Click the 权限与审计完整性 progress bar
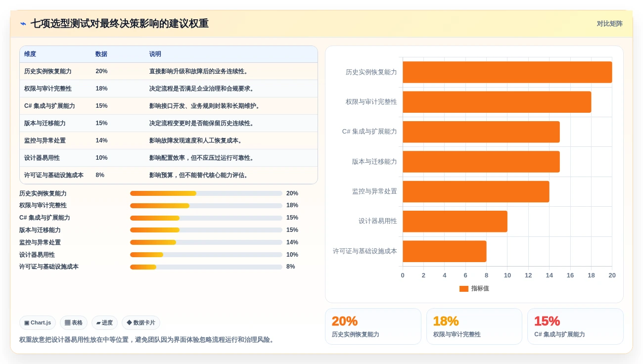The height and width of the screenshot is (364, 643). coord(206,206)
